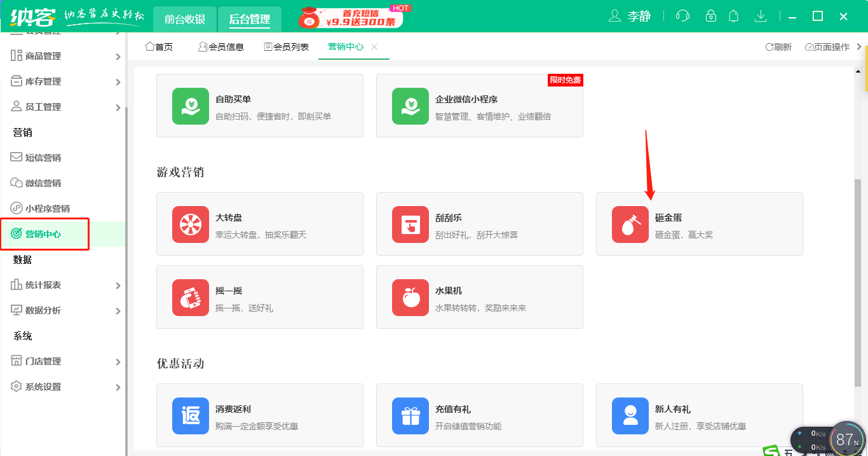Click the 刮出好礼，刮开大惊喜 description
The height and width of the screenshot is (456, 868).
tap(477, 235)
